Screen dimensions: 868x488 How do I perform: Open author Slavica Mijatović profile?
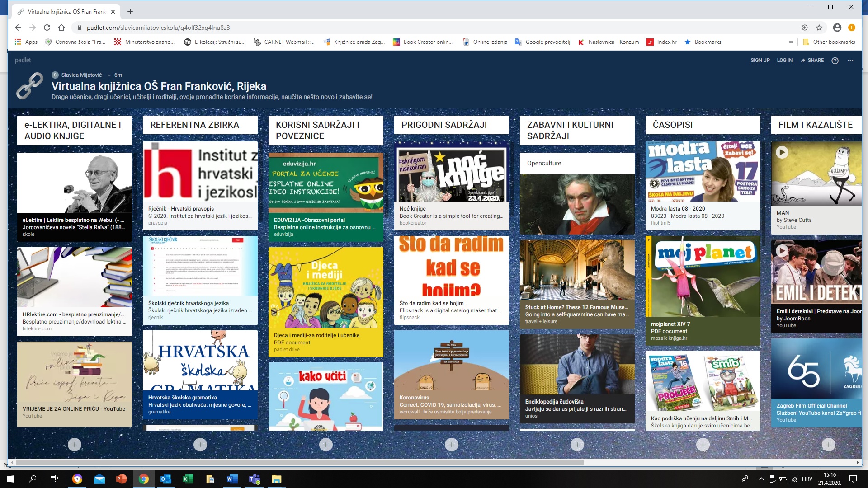(x=81, y=75)
